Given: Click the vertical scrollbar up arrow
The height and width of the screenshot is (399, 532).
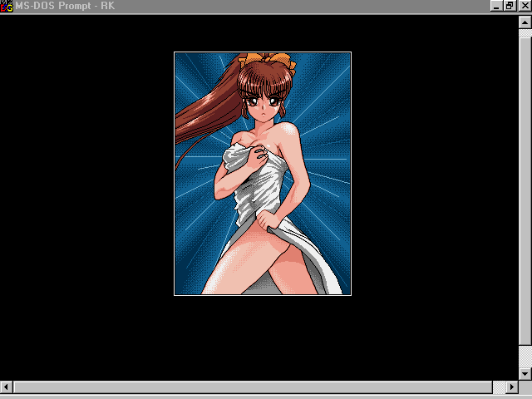Looking at the screenshot, I should click(x=525, y=20).
